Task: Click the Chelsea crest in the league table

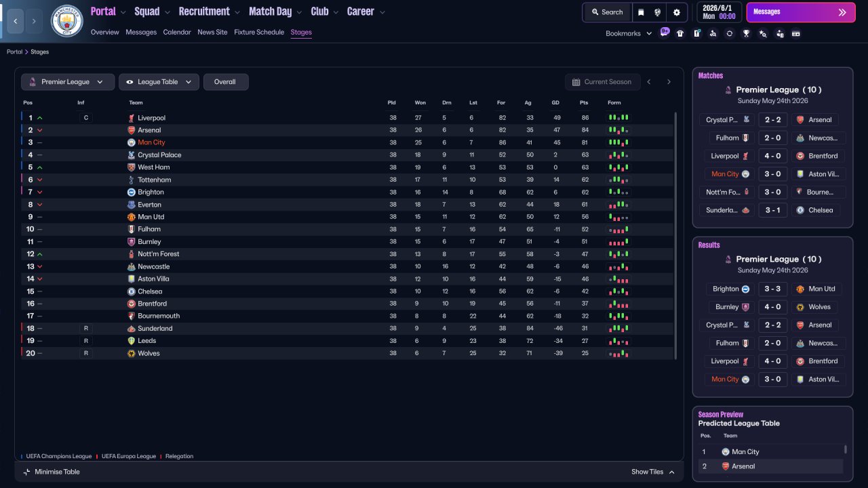Action: point(132,291)
